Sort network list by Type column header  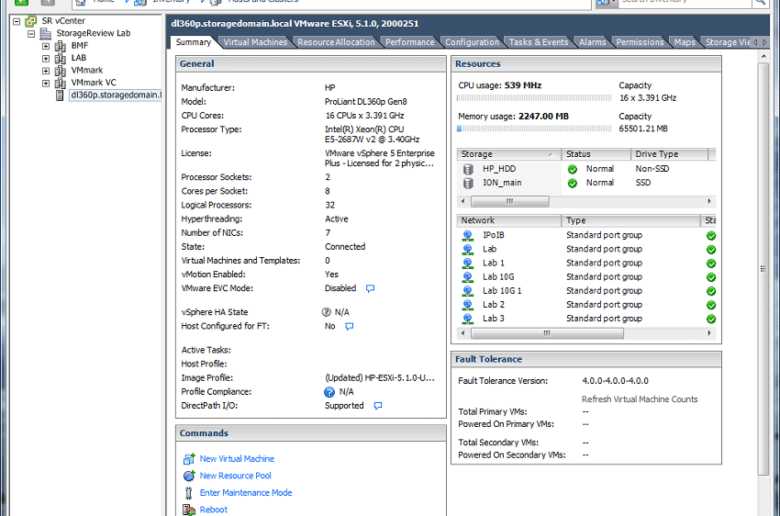point(630,220)
